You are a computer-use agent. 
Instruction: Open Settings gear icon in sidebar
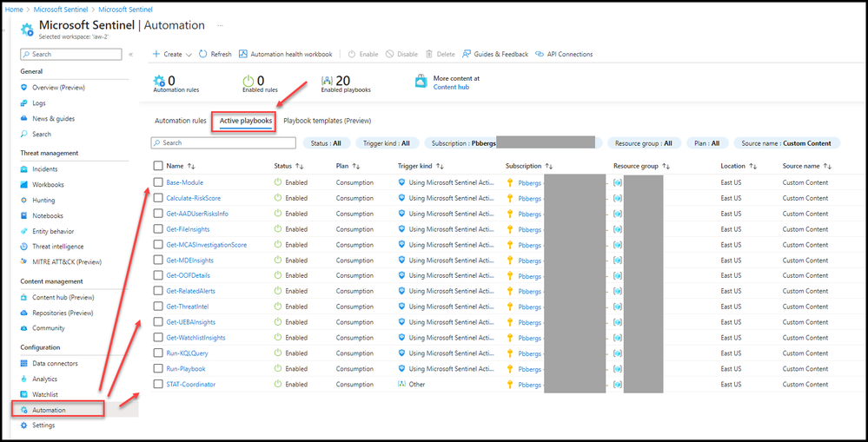click(23, 426)
